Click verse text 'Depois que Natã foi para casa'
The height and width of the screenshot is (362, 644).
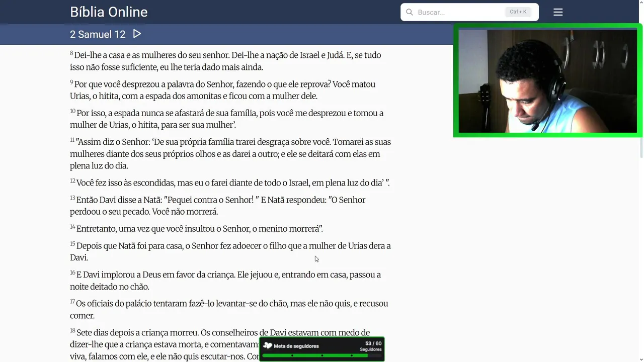pos(130,246)
